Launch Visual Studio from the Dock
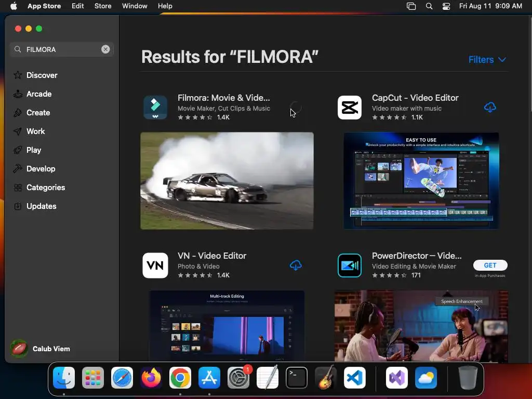 pyautogui.click(x=396, y=378)
